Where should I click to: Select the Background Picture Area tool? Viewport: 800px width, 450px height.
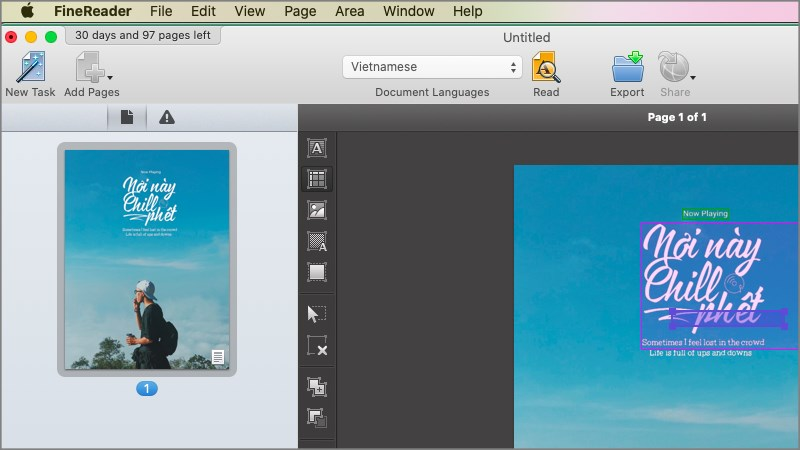pyautogui.click(x=317, y=241)
